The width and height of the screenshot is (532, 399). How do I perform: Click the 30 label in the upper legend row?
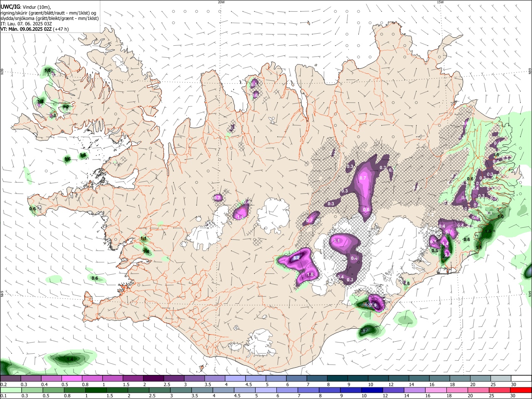(514, 385)
